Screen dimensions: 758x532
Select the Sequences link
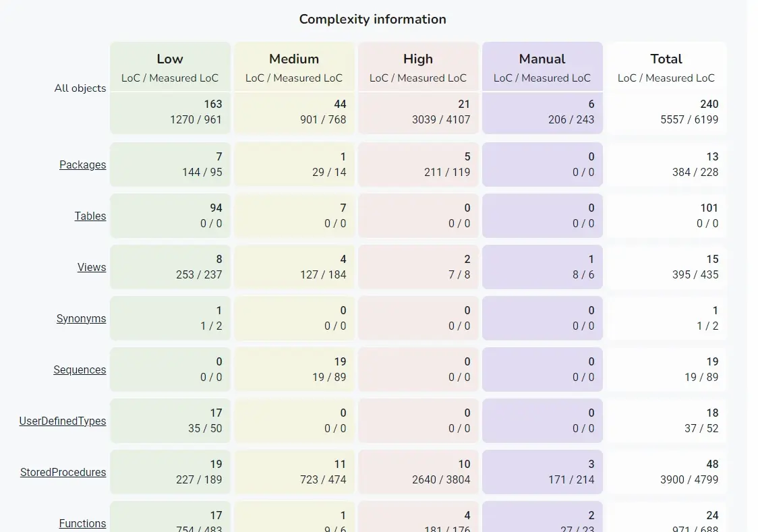coord(80,370)
